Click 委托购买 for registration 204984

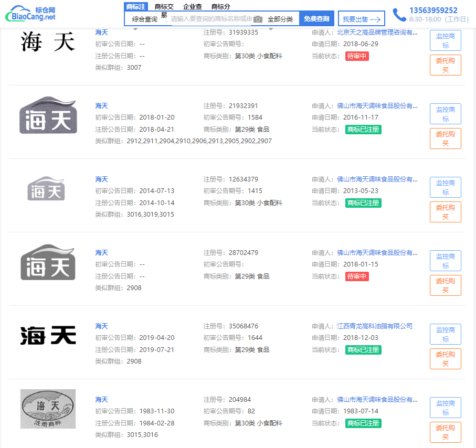[x=446, y=432]
